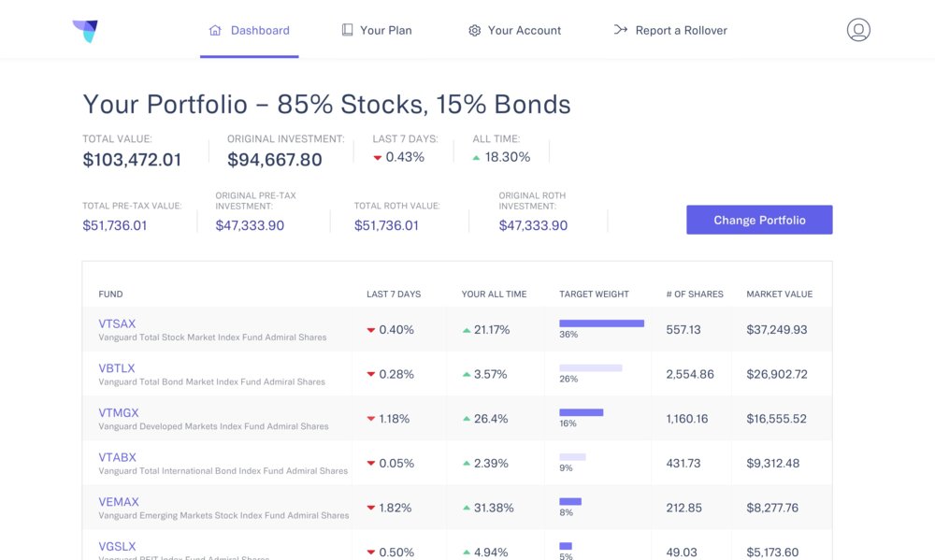Click the green up arrow beside 18.30%
The width and height of the screenshot is (935, 560).
pyautogui.click(x=477, y=158)
